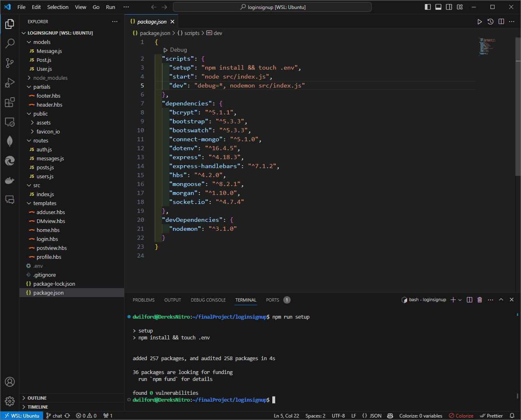The height and width of the screenshot is (420, 521).
Task: Close the terminal panel
Action: (x=512, y=300)
